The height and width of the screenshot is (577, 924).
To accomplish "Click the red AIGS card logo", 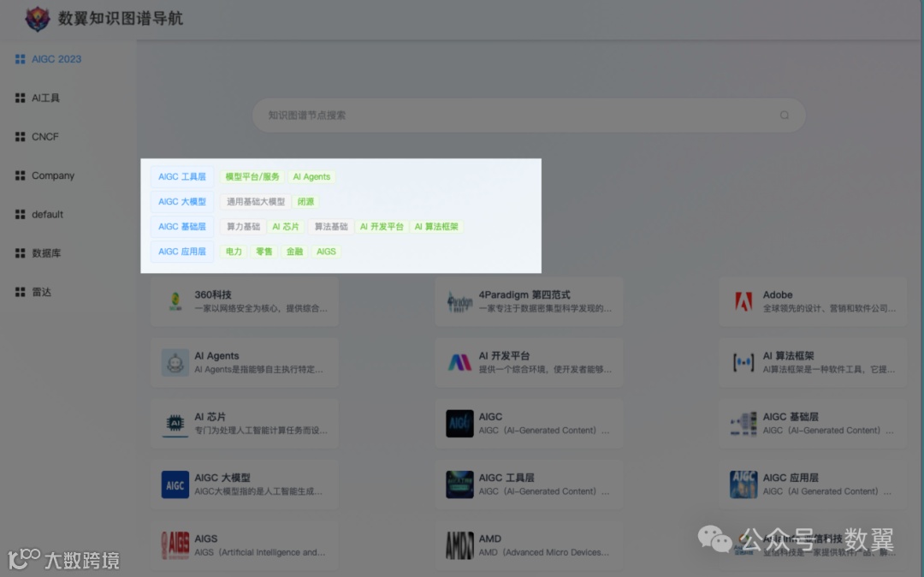I will (x=175, y=545).
